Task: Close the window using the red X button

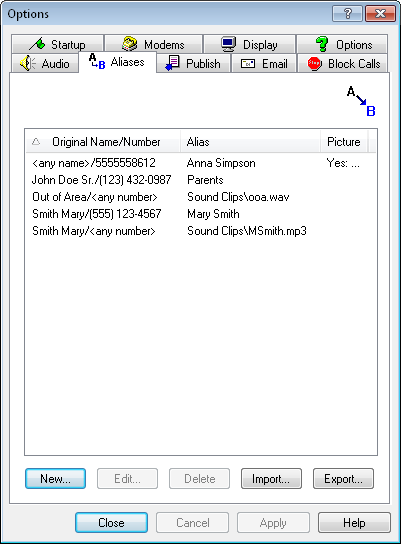Action: (x=380, y=14)
